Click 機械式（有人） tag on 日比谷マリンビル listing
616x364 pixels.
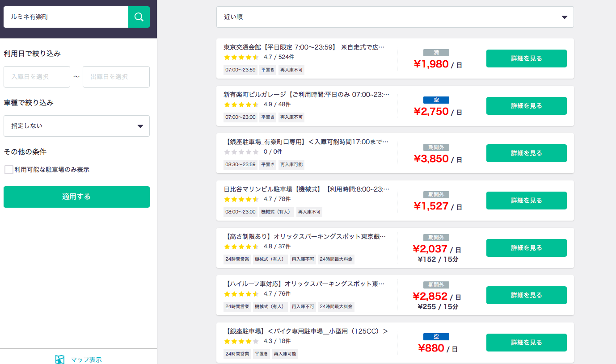[x=277, y=212]
